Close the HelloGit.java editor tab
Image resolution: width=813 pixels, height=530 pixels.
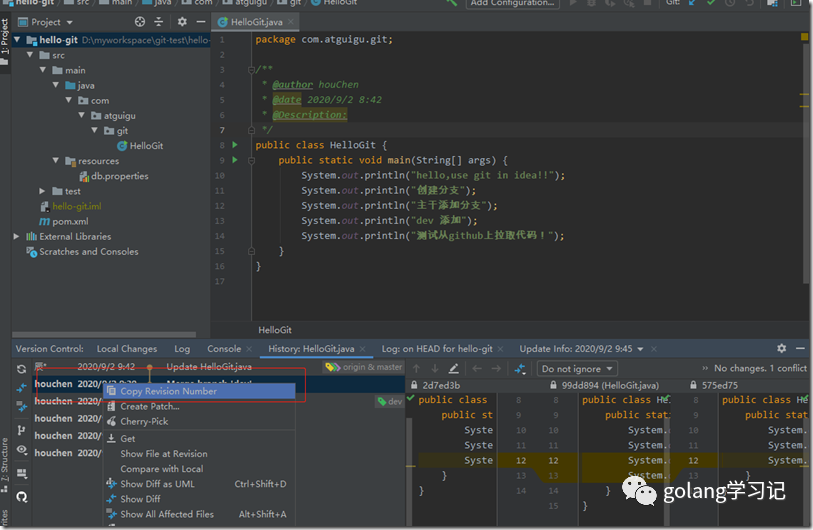[x=291, y=22]
